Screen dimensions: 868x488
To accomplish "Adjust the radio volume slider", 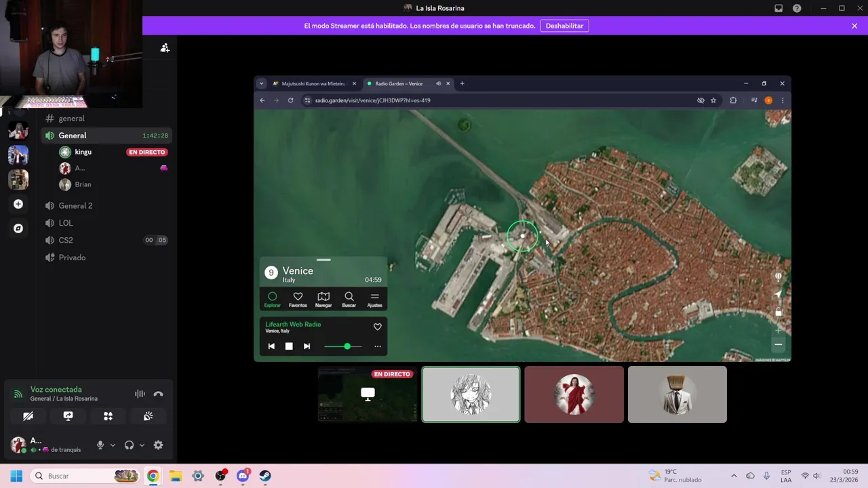I will click(x=343, y=346).
